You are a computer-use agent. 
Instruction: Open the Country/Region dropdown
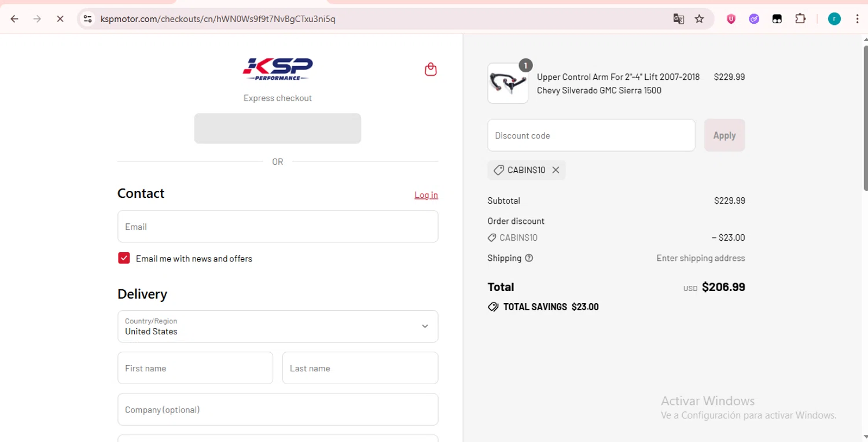coord(278,326)
